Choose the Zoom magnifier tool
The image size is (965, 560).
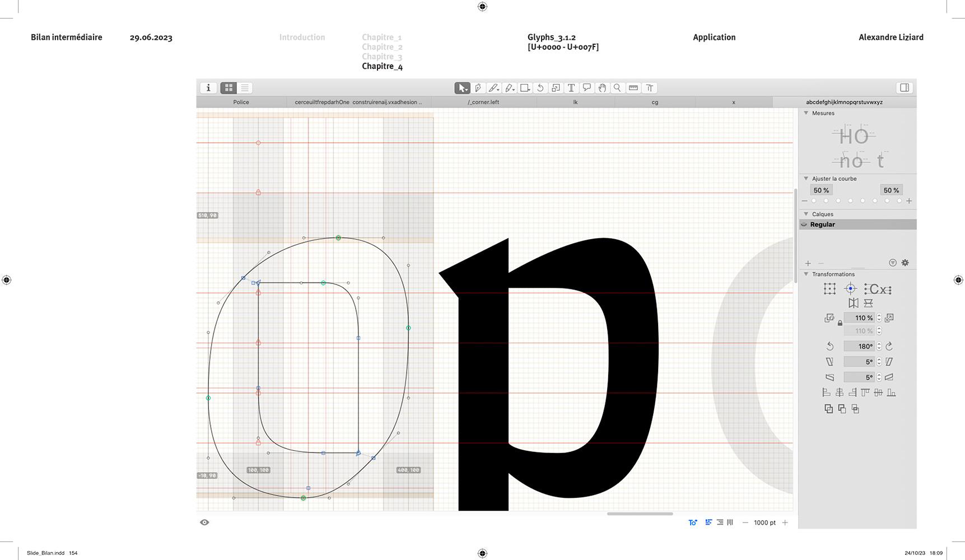click(x=617, y=88)
